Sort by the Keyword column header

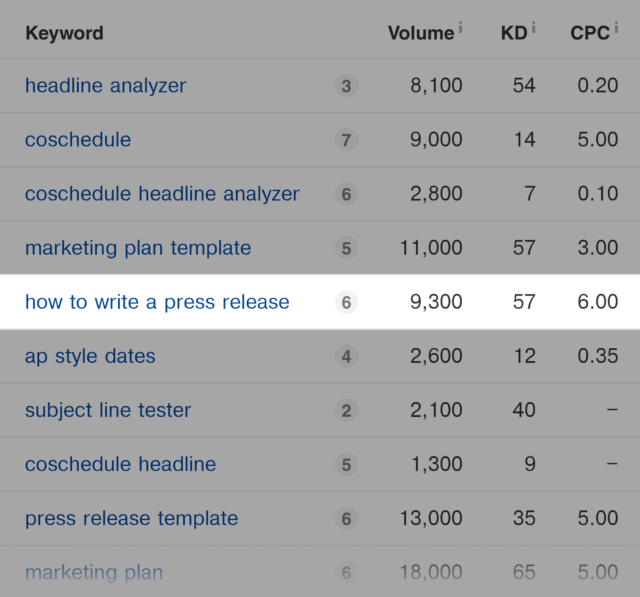click(64, 33)
